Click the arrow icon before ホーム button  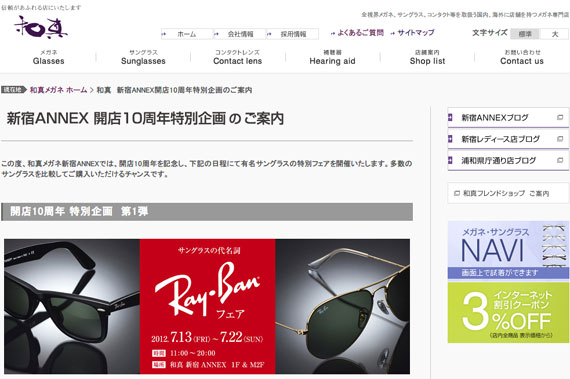pos(164,34)
